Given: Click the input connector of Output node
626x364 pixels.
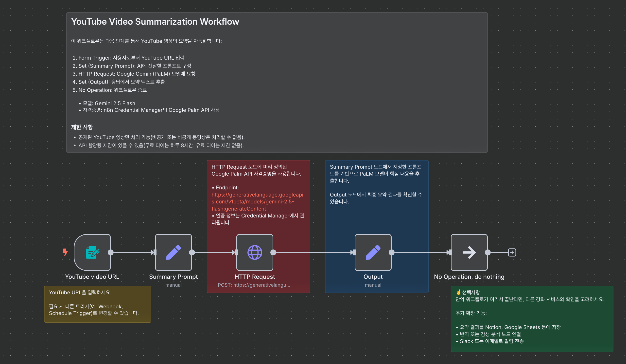Looking at the screenshot, I should (354, 252).
